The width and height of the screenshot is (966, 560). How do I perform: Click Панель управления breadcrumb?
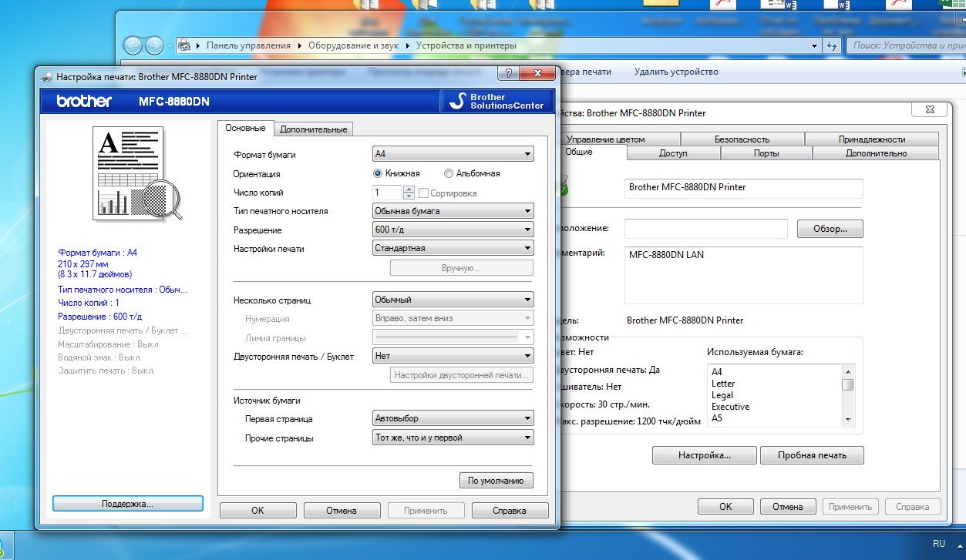click(248, 45)
